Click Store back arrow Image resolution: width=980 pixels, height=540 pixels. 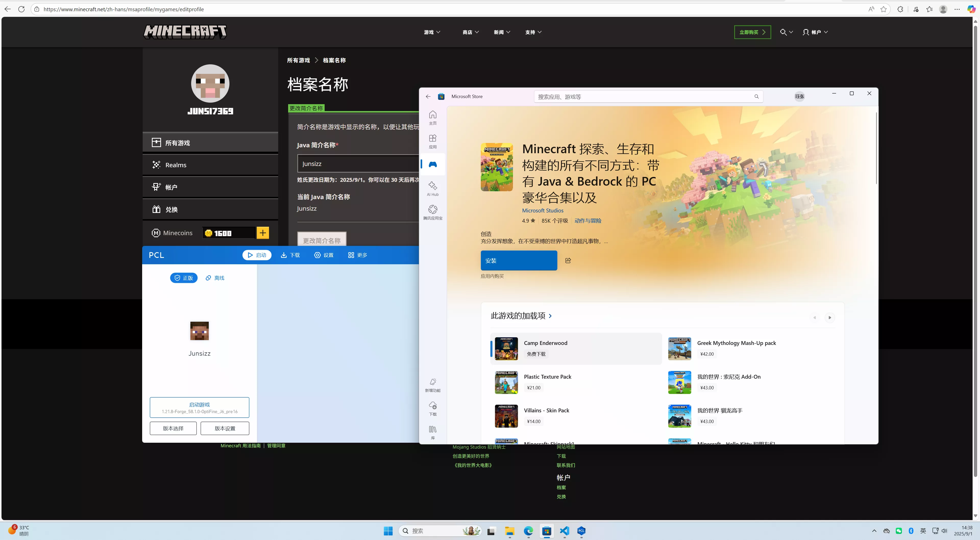[x=428, y=97]
